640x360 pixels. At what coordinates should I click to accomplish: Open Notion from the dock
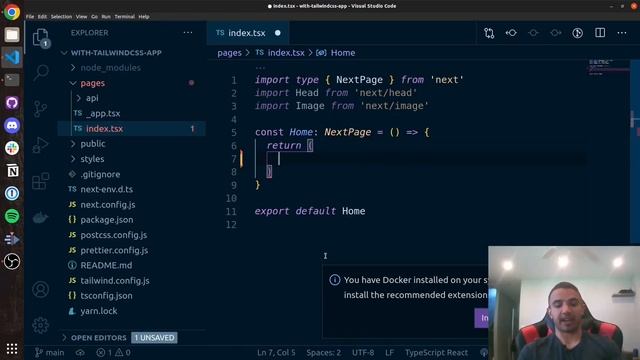click(12, 171)
